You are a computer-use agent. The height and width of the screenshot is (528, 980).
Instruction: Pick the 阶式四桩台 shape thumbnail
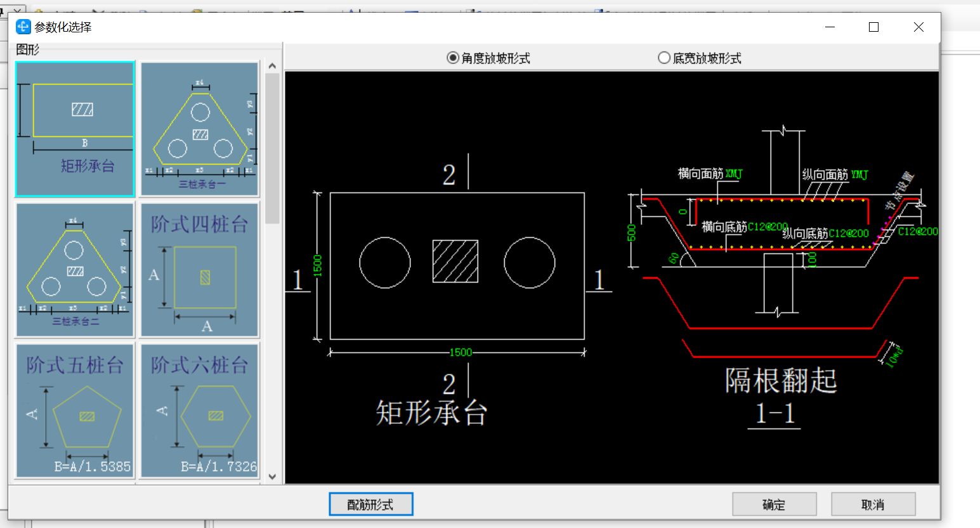(200, 270)
